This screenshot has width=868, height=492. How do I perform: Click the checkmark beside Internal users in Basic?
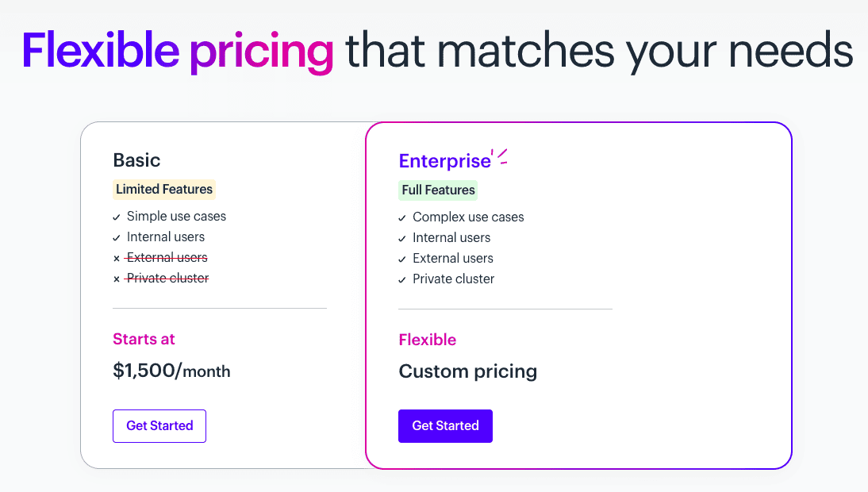coord(117,237)
